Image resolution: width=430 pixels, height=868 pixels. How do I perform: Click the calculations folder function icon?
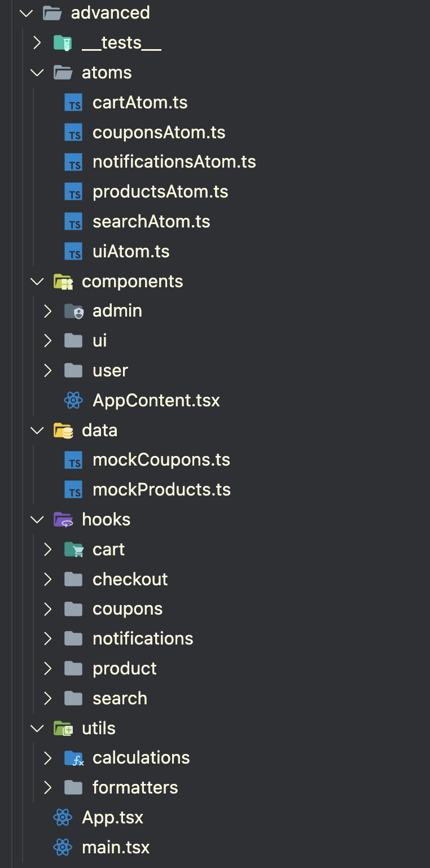[74, 758]
